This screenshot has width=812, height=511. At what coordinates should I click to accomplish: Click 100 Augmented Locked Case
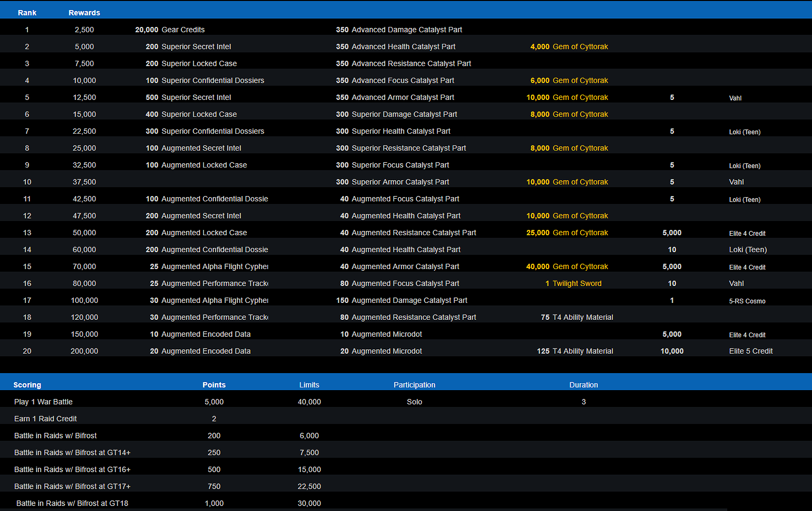point(196,165)
